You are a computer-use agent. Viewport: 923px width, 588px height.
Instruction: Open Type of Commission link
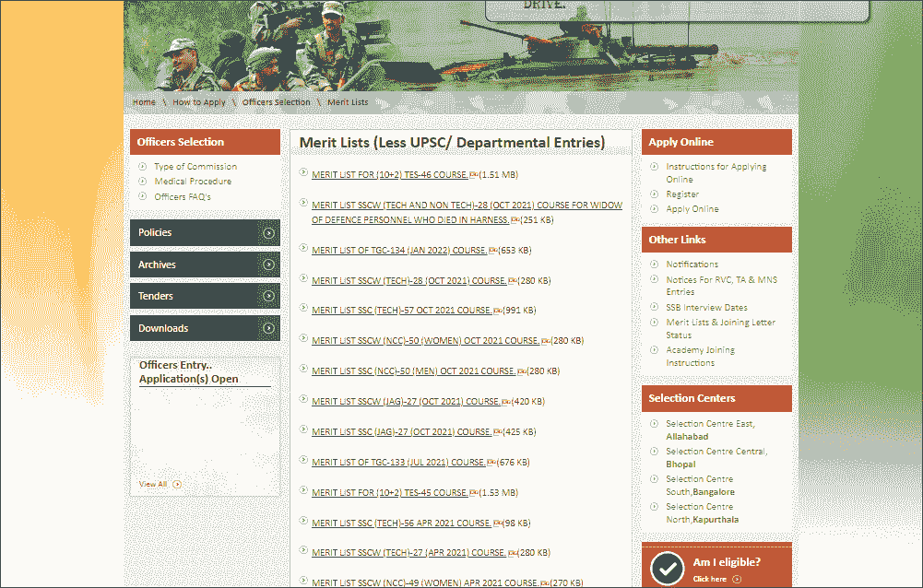(x=195, y=167)
